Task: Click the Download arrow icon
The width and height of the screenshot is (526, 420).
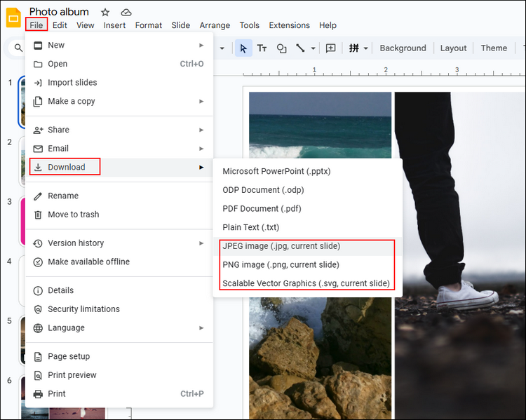Action: (x=38, y=167)
